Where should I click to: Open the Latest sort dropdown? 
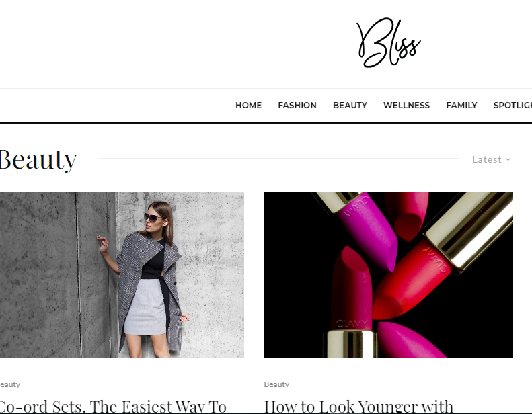pos(492,159)
